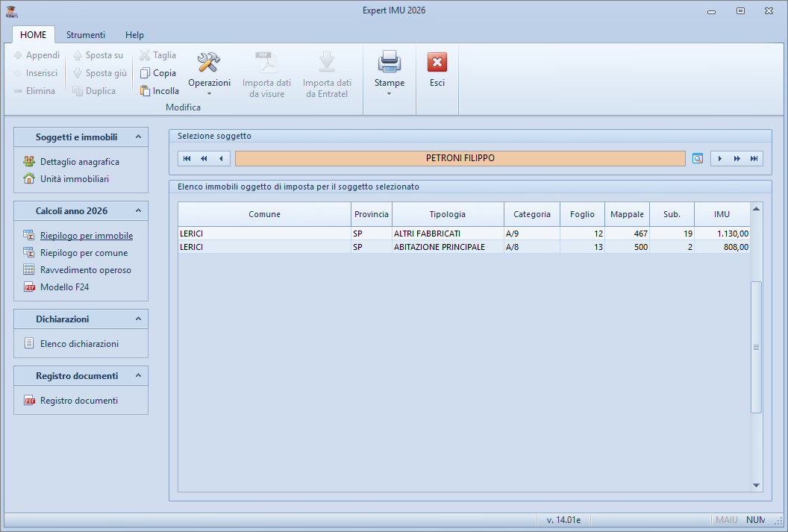
Task: Collapse the Dichiarazioni panel
Action: [x=137, y=319]
